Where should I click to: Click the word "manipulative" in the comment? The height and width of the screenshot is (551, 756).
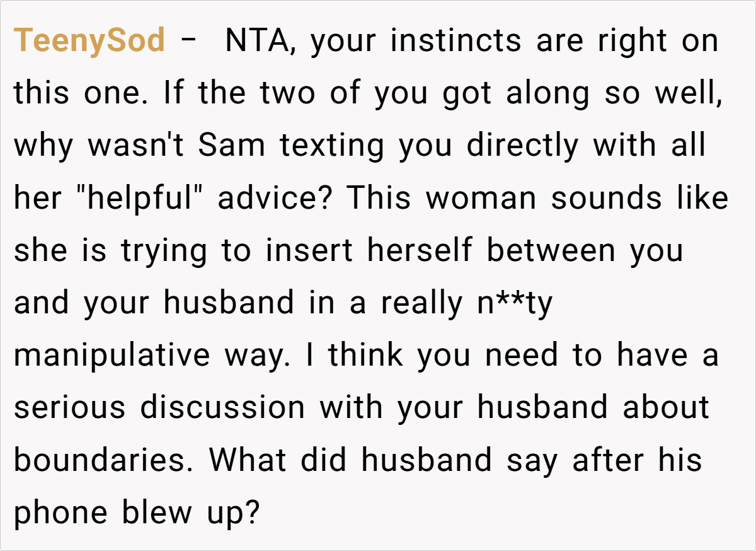[112, 356]
